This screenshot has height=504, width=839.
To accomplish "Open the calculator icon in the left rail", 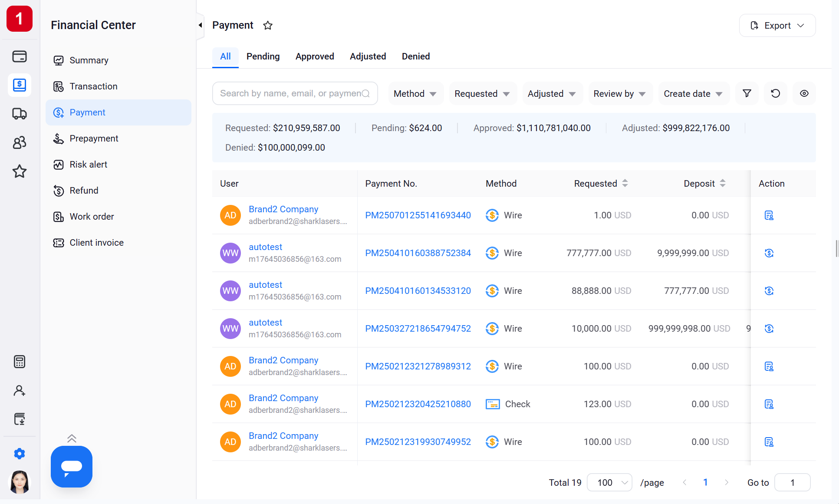I will 20,362.
